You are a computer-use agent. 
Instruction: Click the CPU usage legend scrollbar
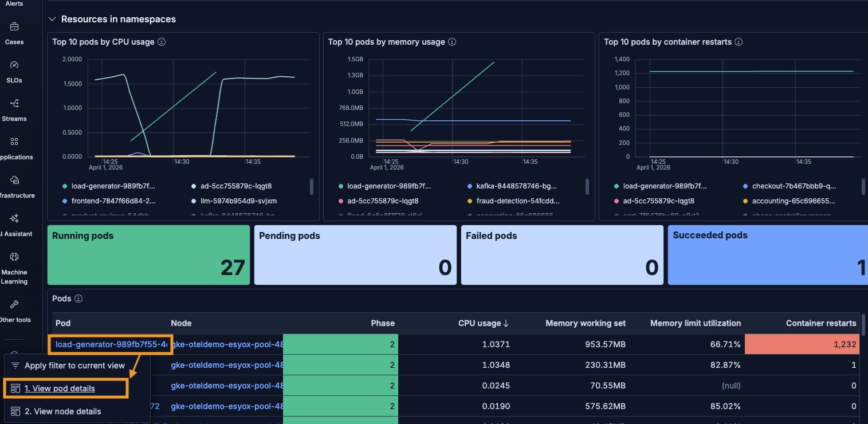(x=312, y=187)
